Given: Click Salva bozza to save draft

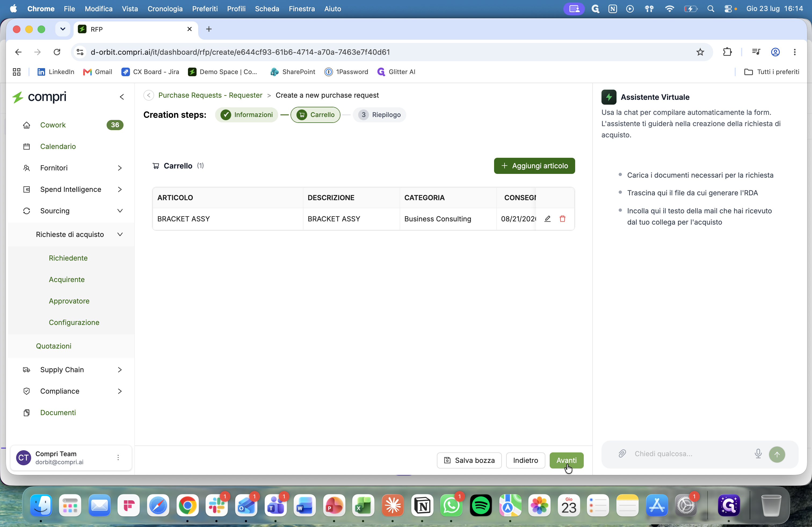Looking at the screenshot, I should (469, 460).
